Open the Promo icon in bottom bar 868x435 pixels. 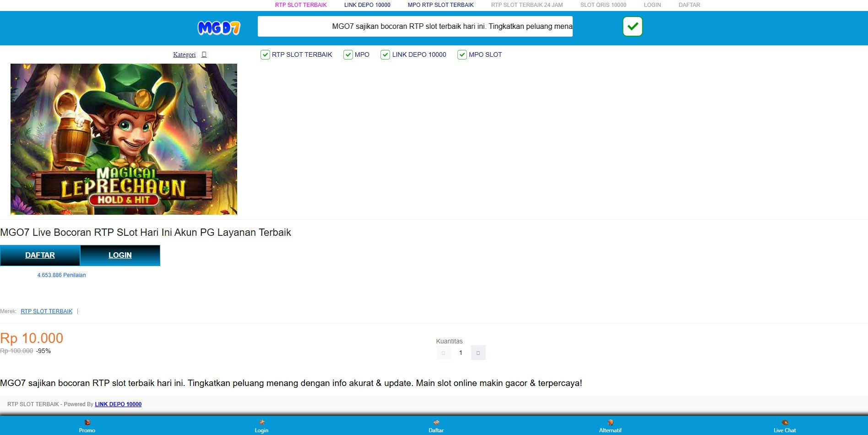point(87,426)
